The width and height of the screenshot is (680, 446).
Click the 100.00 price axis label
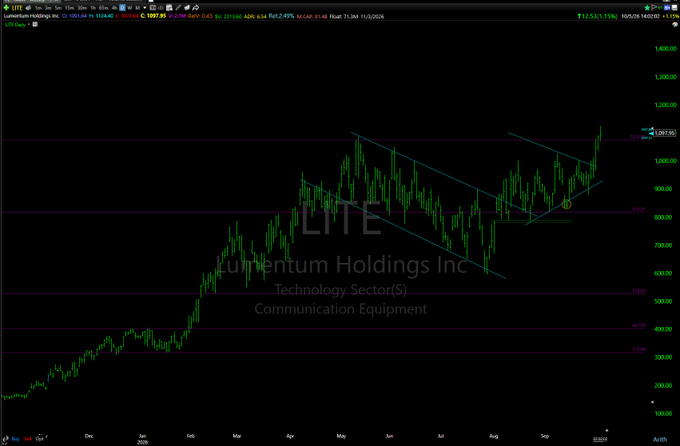665,413
